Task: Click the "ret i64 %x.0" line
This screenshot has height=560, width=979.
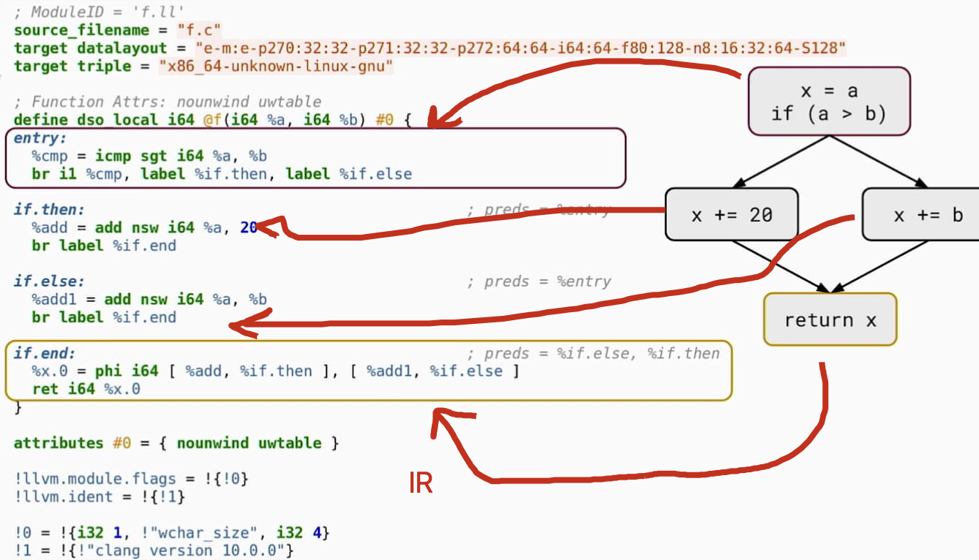Action: pyautogui.click(x=86, y=389)
